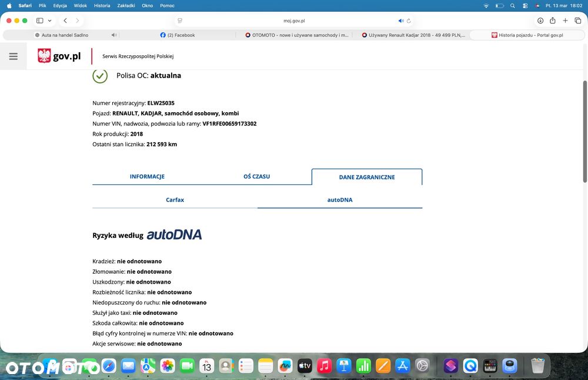Open Control Center in menu bar

point(525,6)
